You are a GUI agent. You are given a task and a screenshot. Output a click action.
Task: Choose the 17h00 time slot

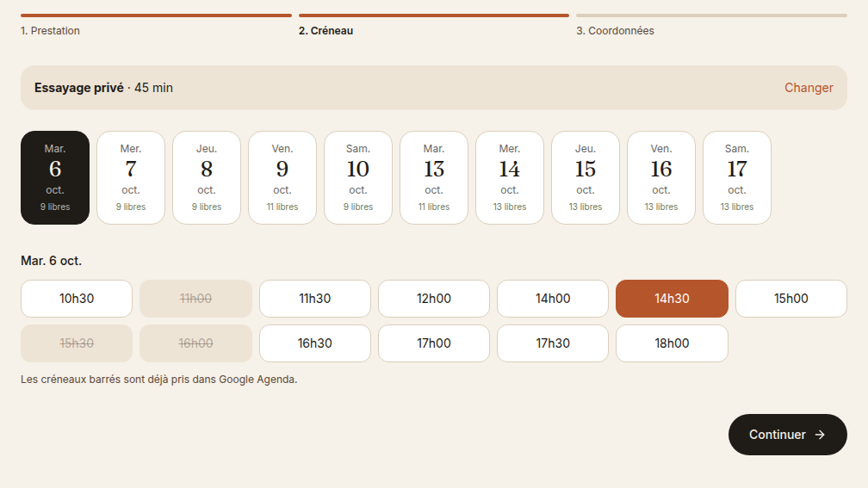click(434, 343)
